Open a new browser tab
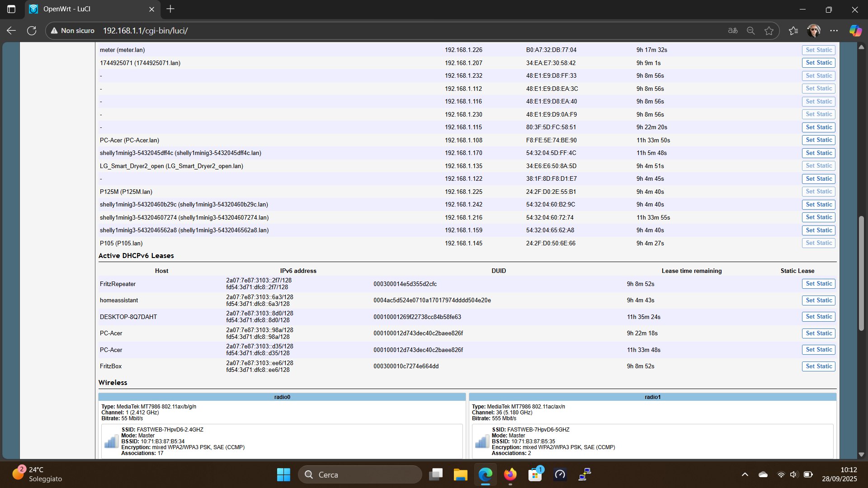Image resolution: width=868 pixels, height=488 pixels. (x=170, y=9)
